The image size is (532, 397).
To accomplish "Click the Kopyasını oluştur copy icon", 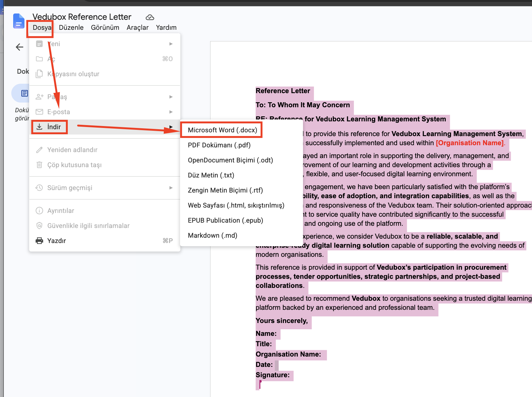I will pyautogui.click(x=39, y=74).
